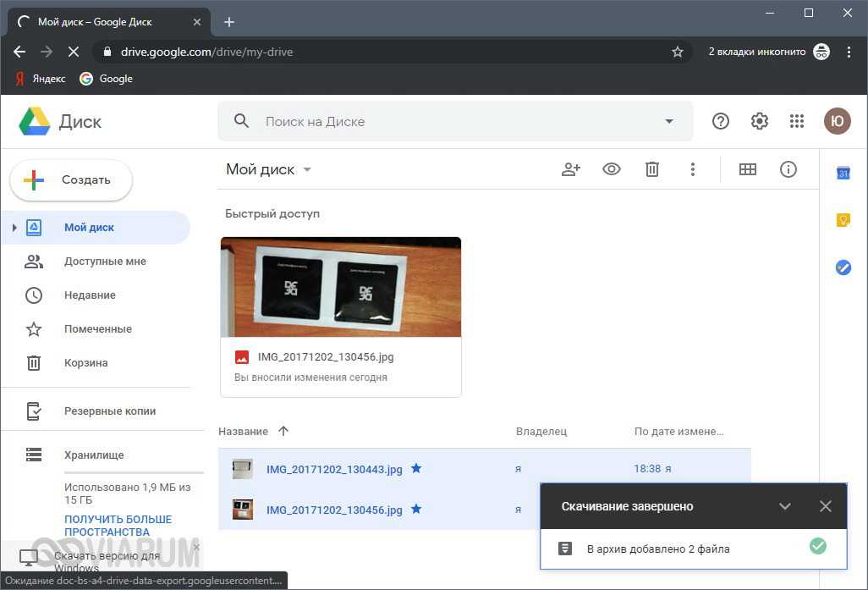Click the Создать button
The image size is (868, 590).
(72, 180)
